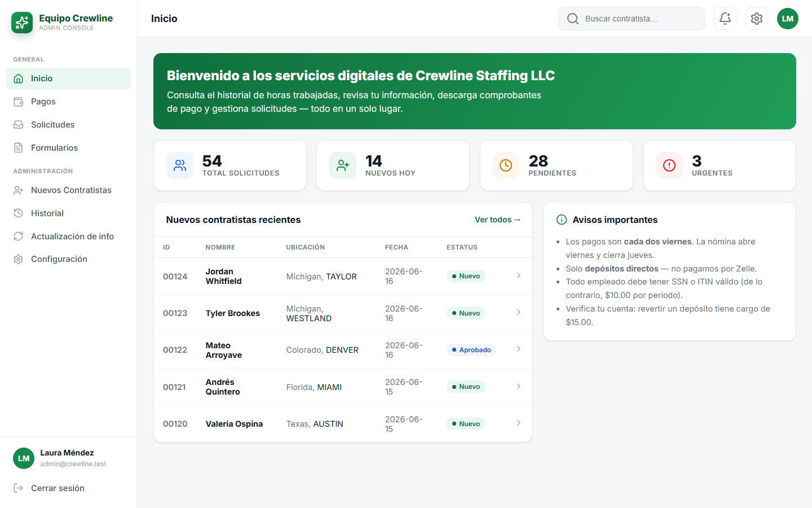Click the Total Solicitudes users icon
The height and width of the screenshot is (508, 812).
pyautogui.click(x=180, y=165)
